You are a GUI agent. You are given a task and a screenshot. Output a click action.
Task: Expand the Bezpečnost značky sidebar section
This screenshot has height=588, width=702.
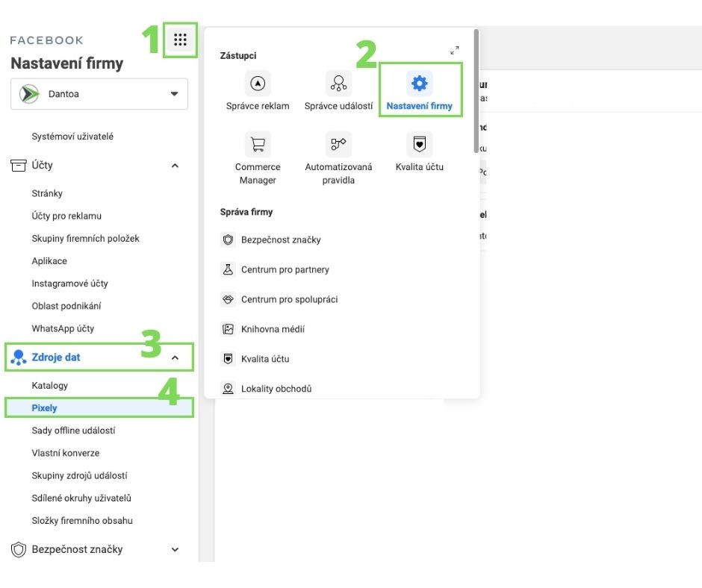175,550
